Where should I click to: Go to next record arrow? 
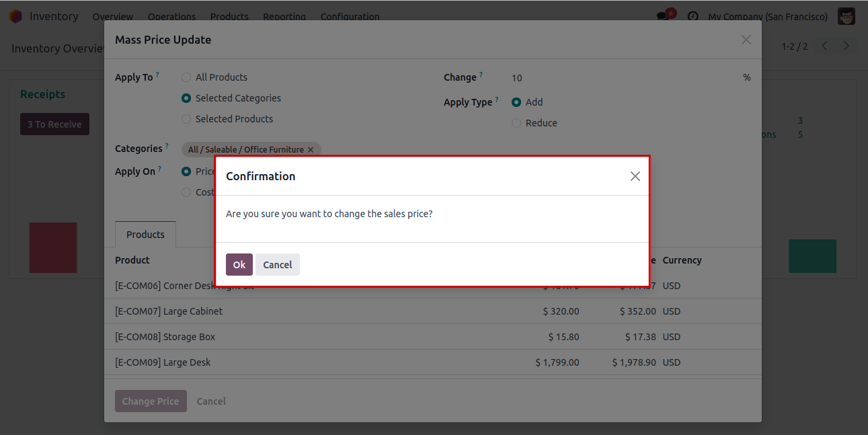coord(846,46)
